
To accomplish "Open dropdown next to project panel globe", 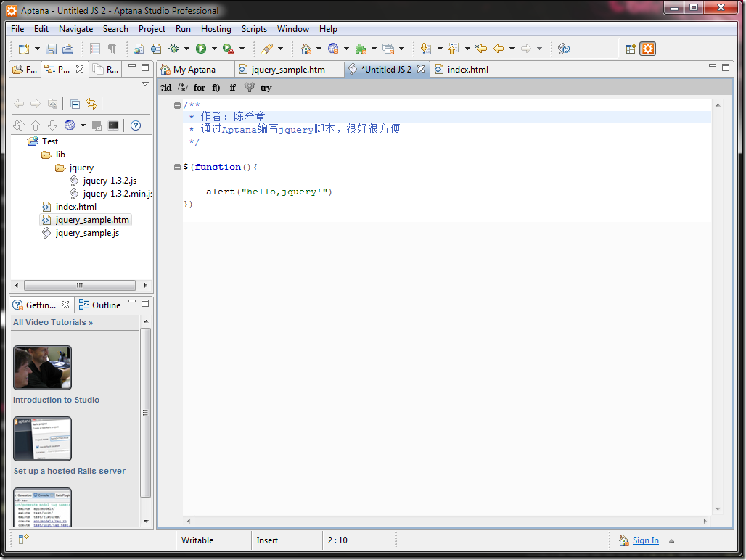I will click(x=83, y=125).
